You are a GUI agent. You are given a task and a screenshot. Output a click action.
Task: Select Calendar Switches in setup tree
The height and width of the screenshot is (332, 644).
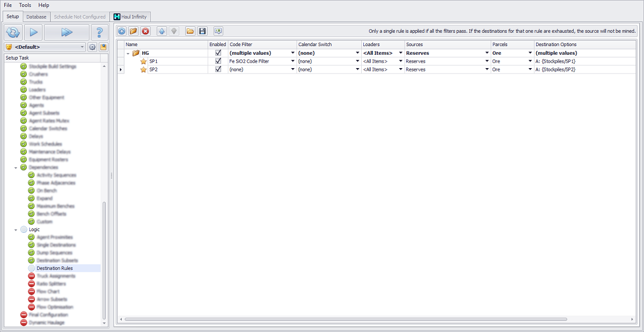[x=49, y=129]
